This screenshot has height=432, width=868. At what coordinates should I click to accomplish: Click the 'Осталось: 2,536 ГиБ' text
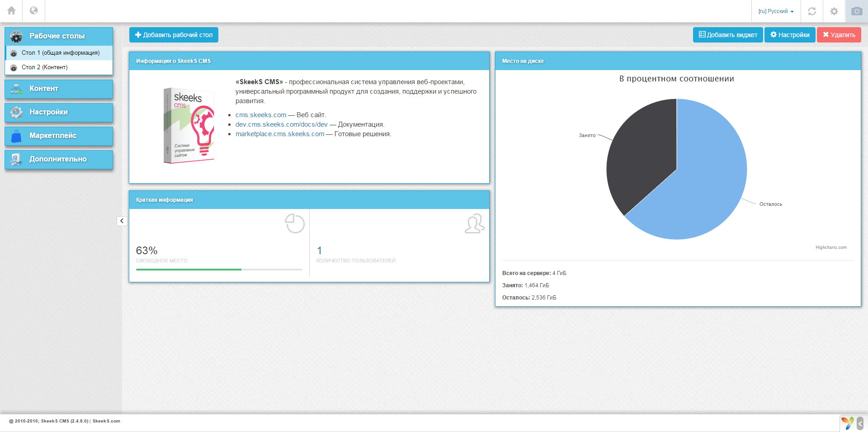(529, 298)
